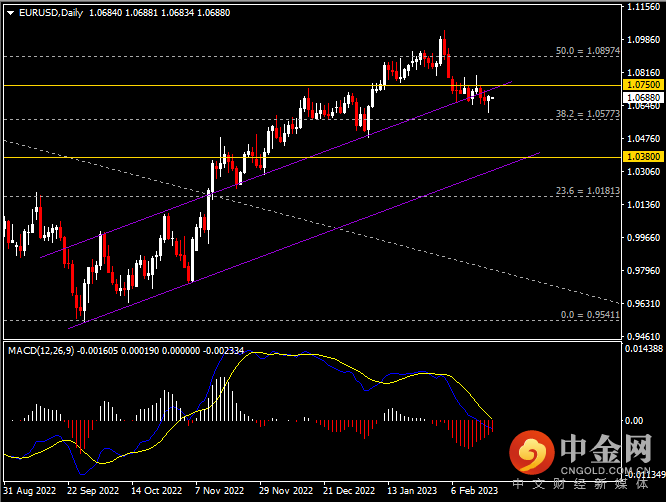This screenshot has height=502, width=666.
Task: Select the MACD 0.014388 scale value
Action: pos(641,348)
